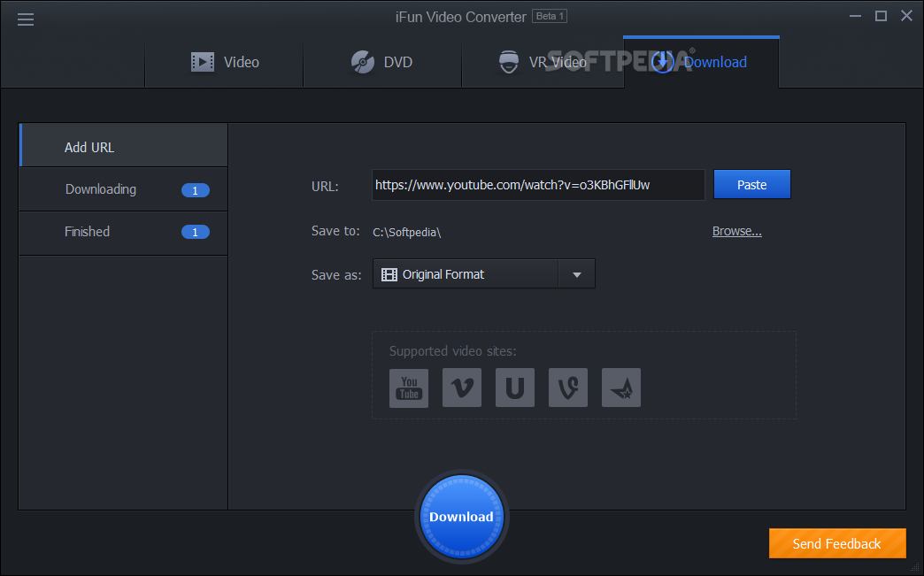Select Add URL in the sidebar
Screen dimensions: 924x576
point(124,145)
